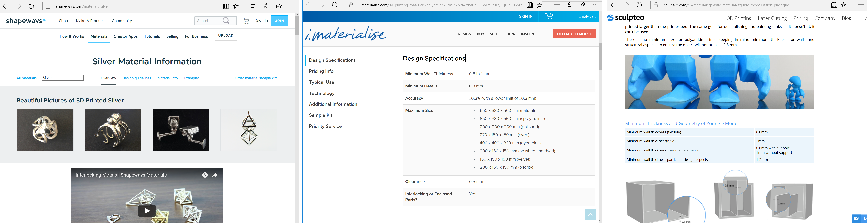Click the i.materialise logo
The image size is (868, 223).
(x=346, y=34)
